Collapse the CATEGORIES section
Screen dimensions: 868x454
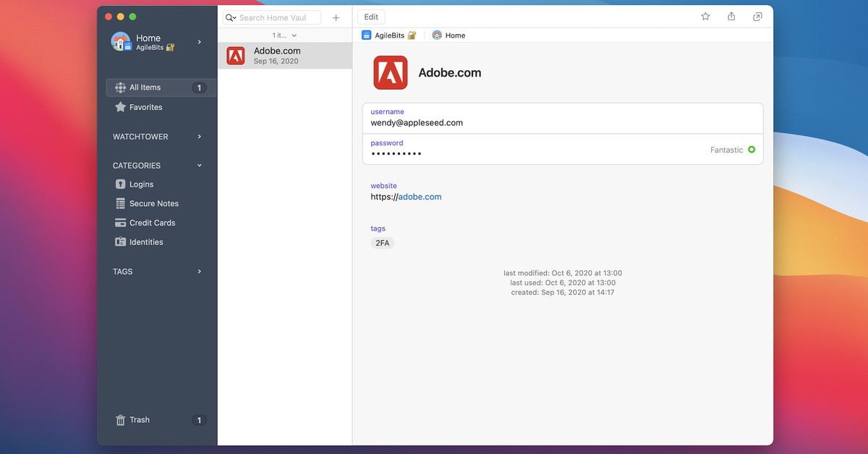[x=200, y=166]
